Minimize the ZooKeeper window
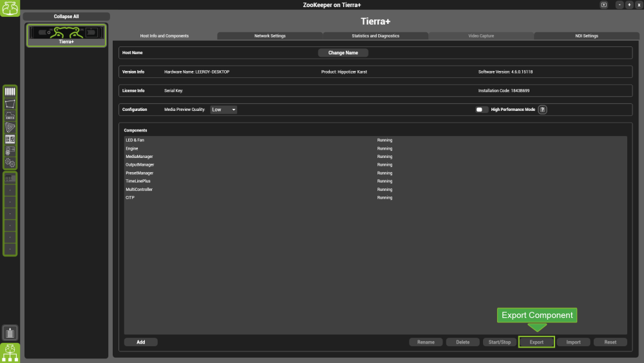This screenshot has width=644, height=363. coord(620,5)
